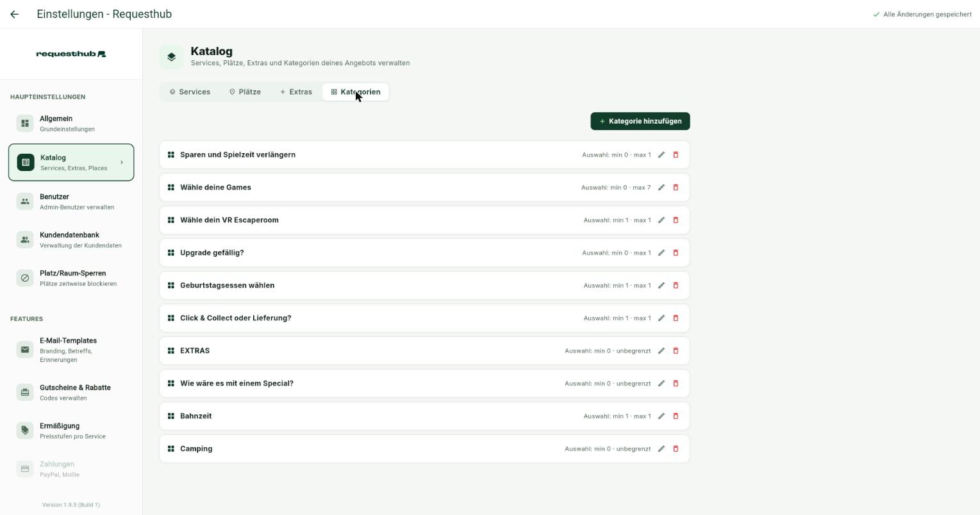Click trash icon for 'Click & Collect oder Lieferung?'
The image size is (980, 515).
coord(676,318)
